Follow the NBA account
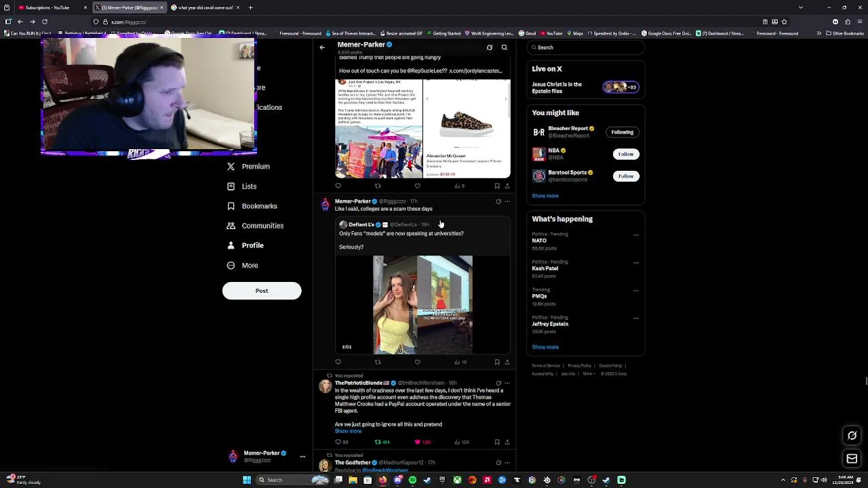The height and width of the screenshot is (488, 868). [625, 154]
